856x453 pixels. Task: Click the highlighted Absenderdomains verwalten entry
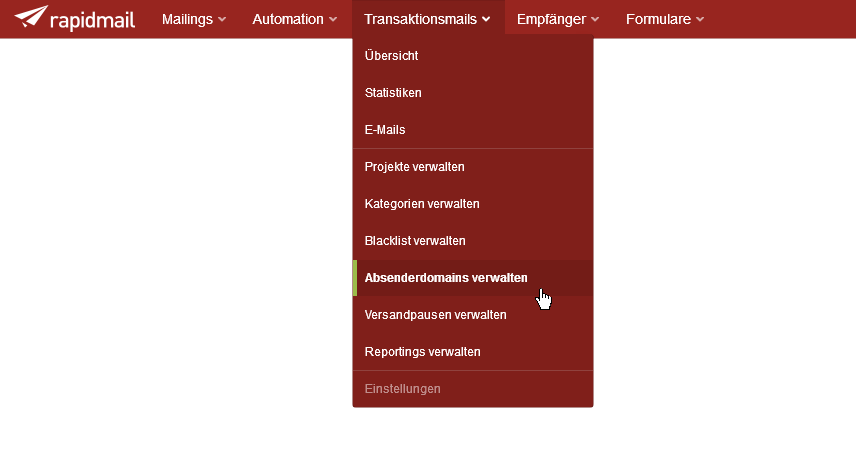[473, 278]
